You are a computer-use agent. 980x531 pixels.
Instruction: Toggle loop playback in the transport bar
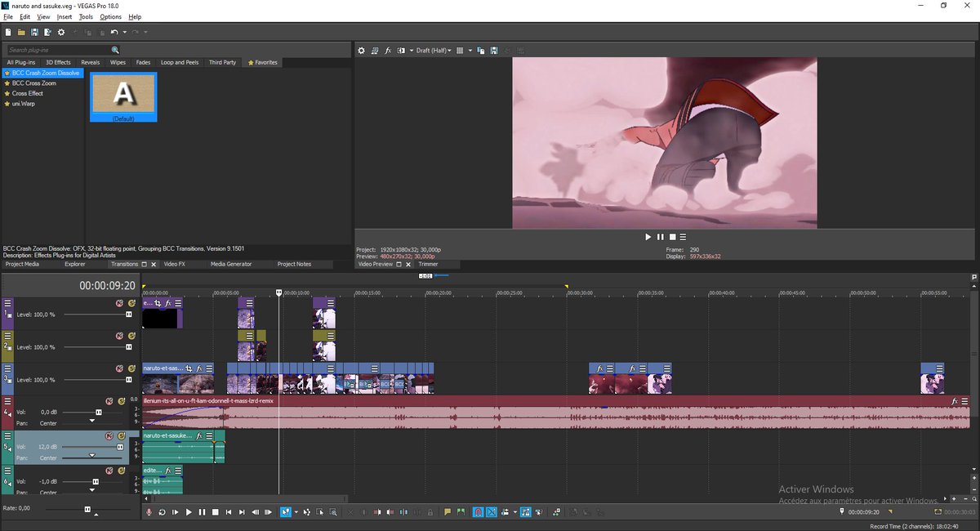(162, 512)
